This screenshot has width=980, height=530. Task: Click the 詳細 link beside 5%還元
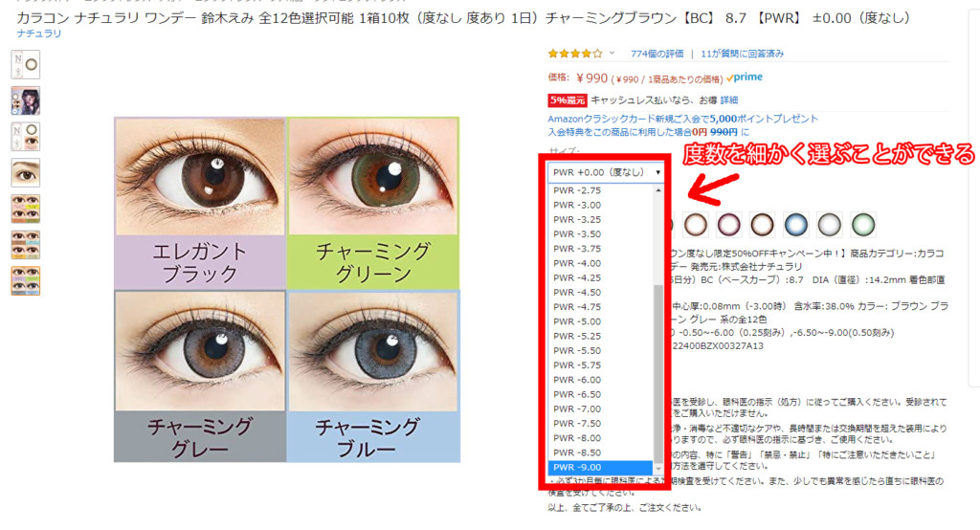[x=728, y=100]
